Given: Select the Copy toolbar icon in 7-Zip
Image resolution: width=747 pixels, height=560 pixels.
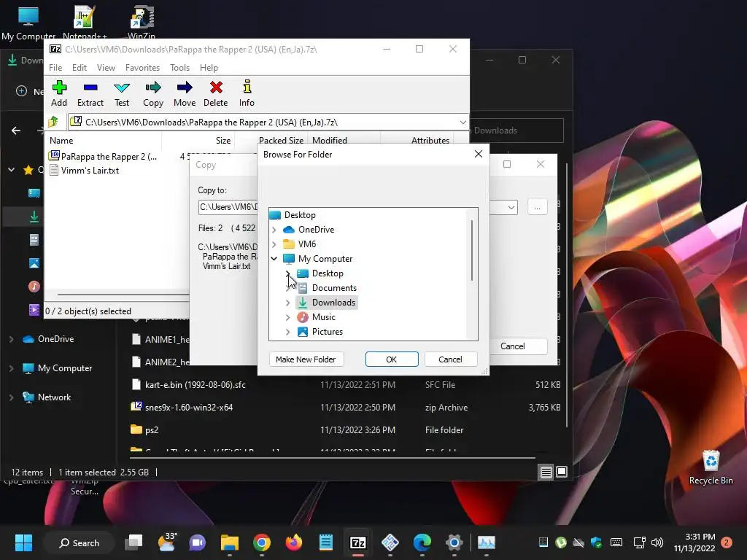Looking at the screenshot, I should (x=153, y=94).
